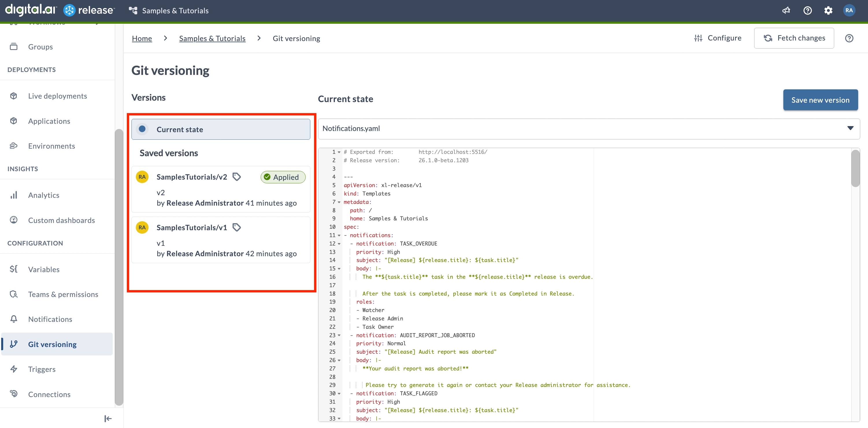Open Triggers in the sidebar
This screenshot has height=428, width=868.
pyautogui.click(x=42, y=369)
